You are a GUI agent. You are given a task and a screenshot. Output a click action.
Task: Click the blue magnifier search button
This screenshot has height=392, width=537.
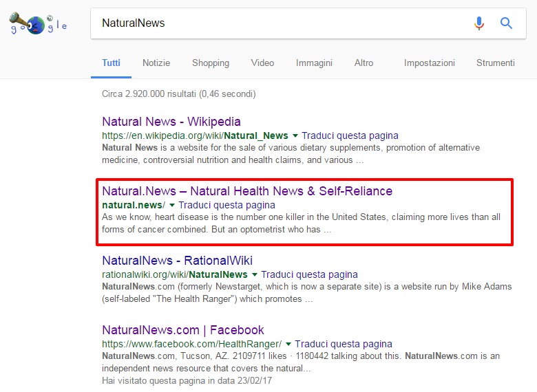click(506, 23)
